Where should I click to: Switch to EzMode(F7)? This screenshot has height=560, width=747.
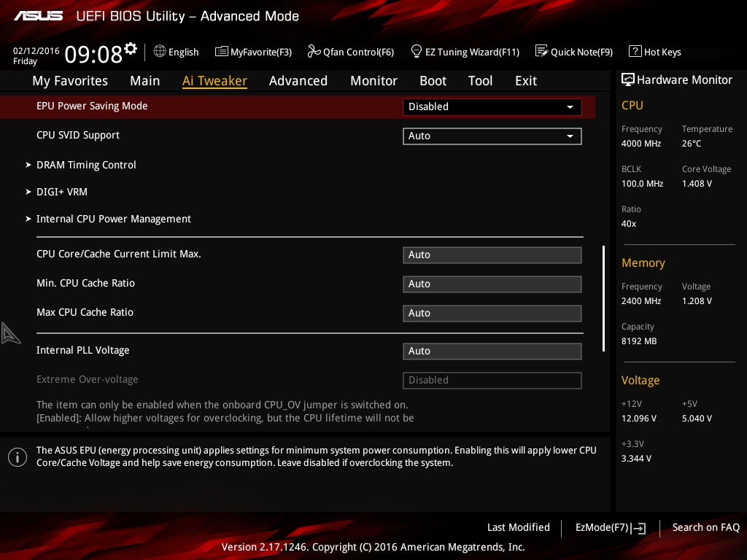click(602, 528)
